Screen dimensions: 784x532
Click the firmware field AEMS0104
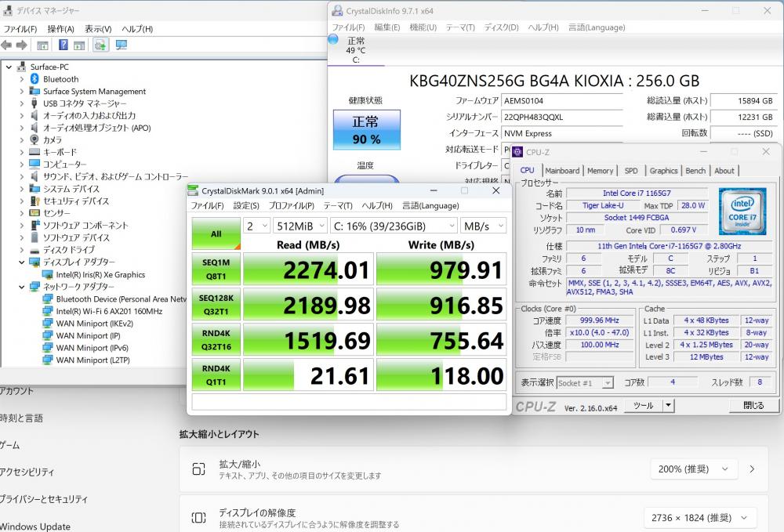point(562,101)
